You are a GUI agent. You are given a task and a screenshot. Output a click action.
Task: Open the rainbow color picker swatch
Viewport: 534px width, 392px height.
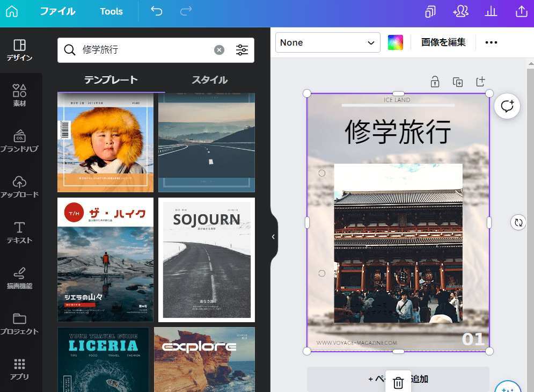point(396,42)
